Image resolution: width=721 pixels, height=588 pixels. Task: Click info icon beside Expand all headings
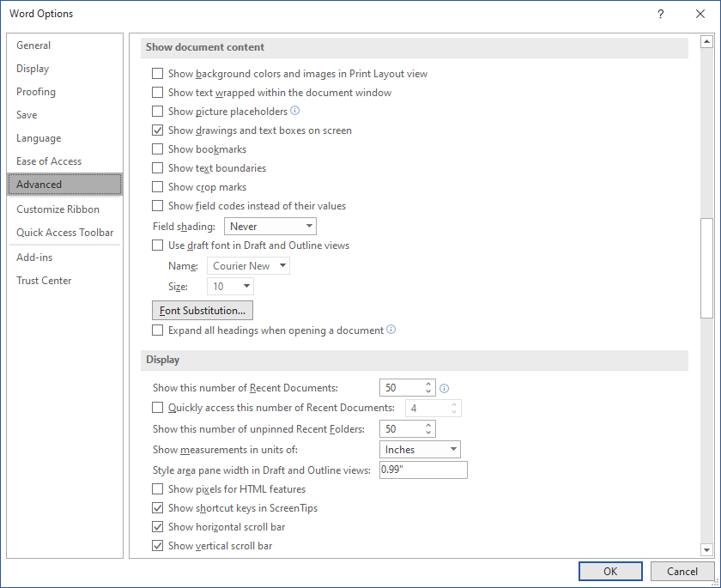(391, 330)
